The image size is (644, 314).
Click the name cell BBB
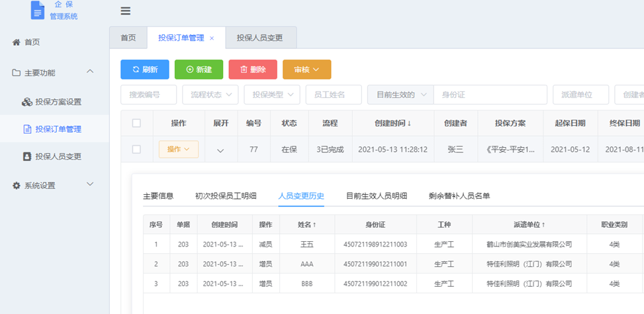[307, 284]
